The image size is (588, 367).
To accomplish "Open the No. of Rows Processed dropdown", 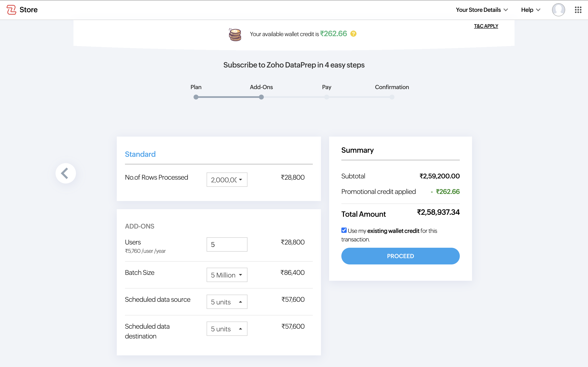I will (x=227, y=180).
